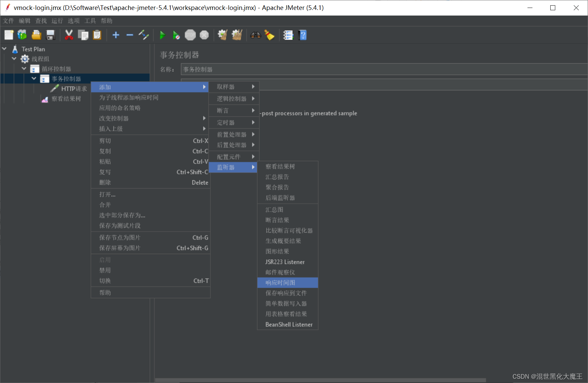Image resolution: width=588 pixels, height=383 pixels.
Task: Collapse the Test Plan tree node
Action: 5,49
